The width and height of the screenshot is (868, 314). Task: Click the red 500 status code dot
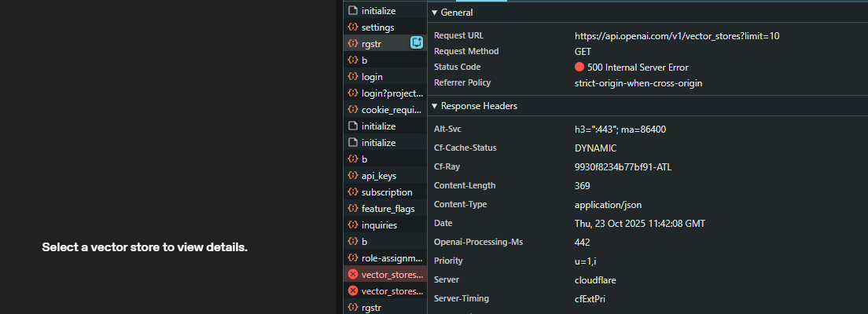click(x=579, y=67)
